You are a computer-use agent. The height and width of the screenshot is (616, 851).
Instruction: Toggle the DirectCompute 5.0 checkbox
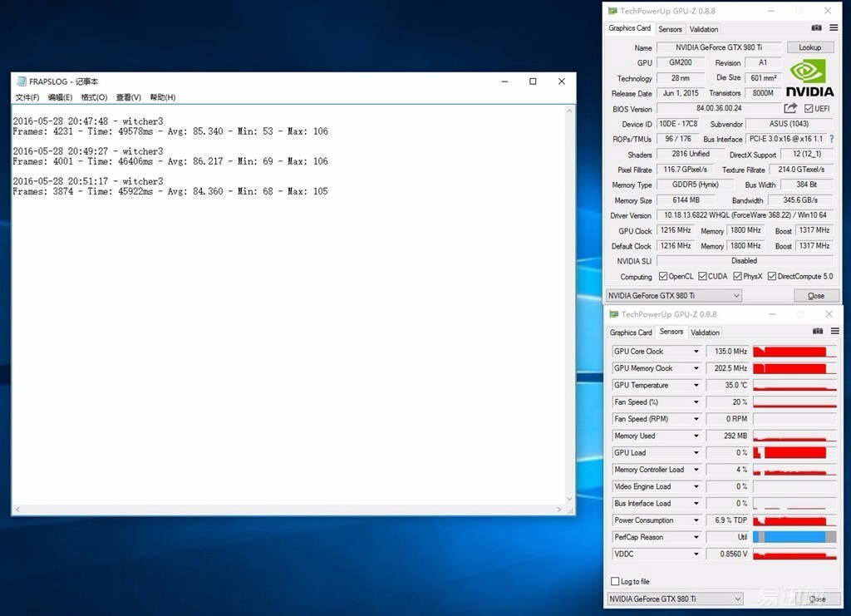pyautogui.click(x=772, y=276)
